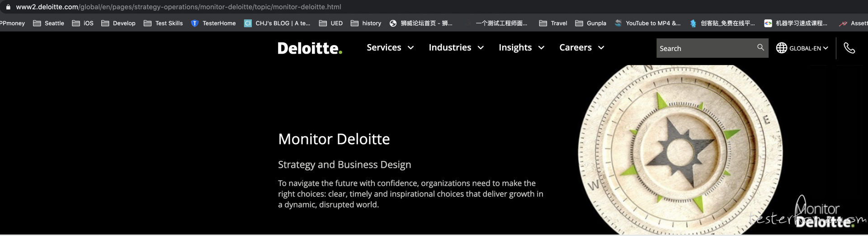The height and width of the screenshot is (236, 868).
Task: Open the CHJ's BLOG bookmark
Action: [x=277, y=23]
